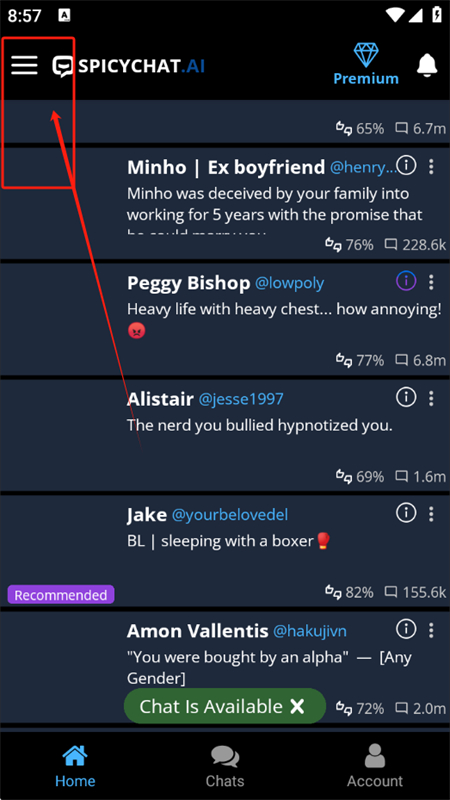Viewport: 450px width, 800px height.
Task: Visit creator profile @lowpoly
Action: click(289, 283)
